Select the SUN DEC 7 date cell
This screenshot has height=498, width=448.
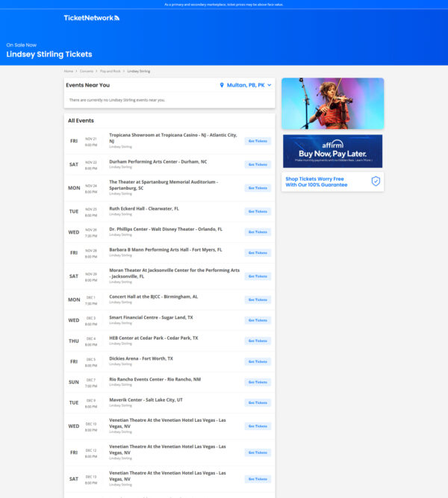83,382
